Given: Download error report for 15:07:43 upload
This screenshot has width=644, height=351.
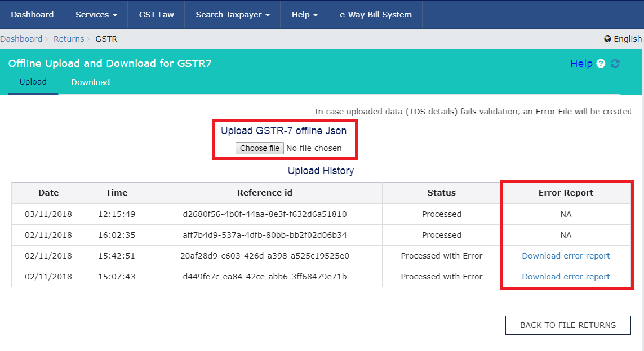Looking at the screenshot, I should click(x=566, y=277).
